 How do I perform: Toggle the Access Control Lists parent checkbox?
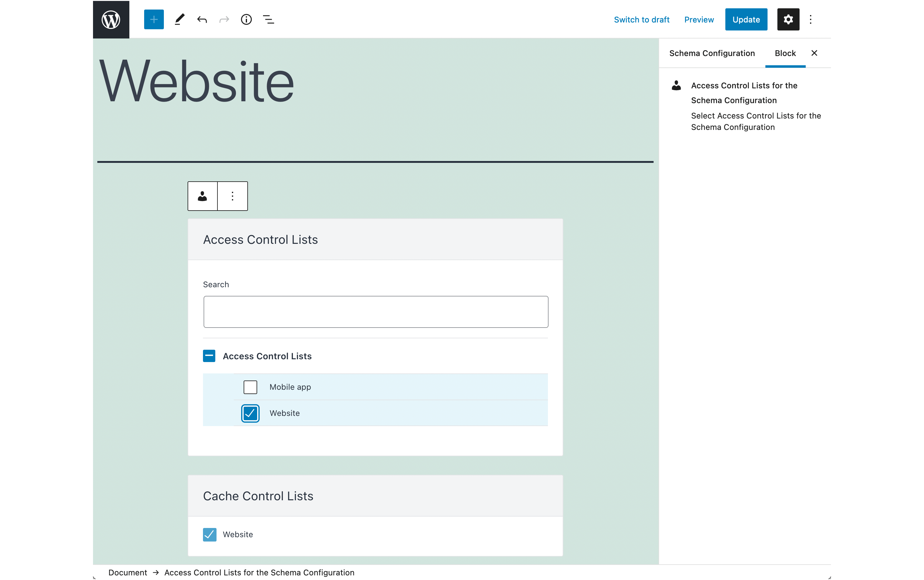coord(209,356)
